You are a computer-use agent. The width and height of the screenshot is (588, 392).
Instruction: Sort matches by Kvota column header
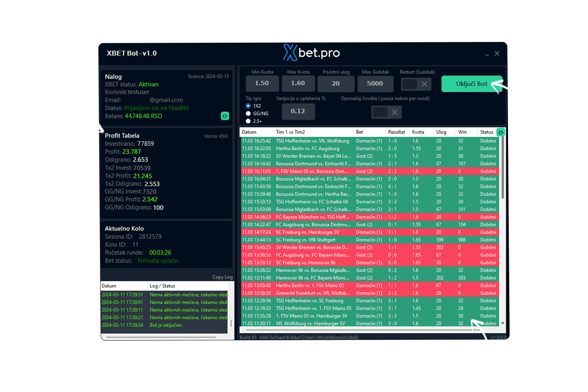click(418, 132)
